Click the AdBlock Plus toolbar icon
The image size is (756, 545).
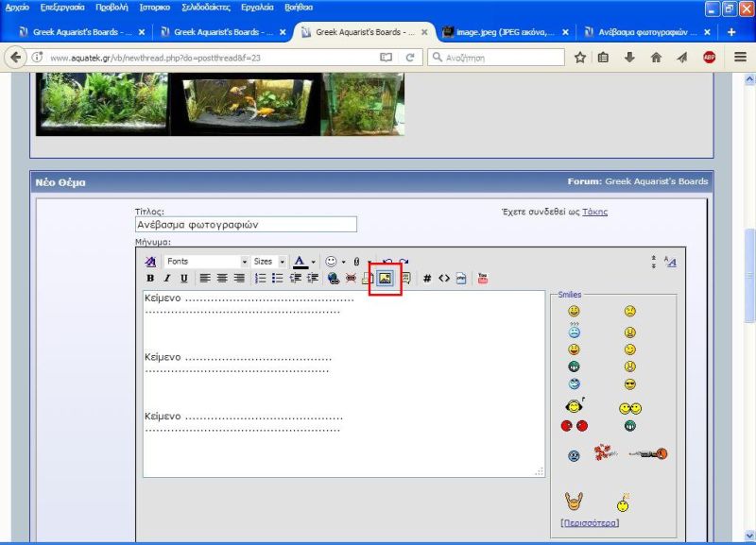pyautogui.click(x=709, y=58)
